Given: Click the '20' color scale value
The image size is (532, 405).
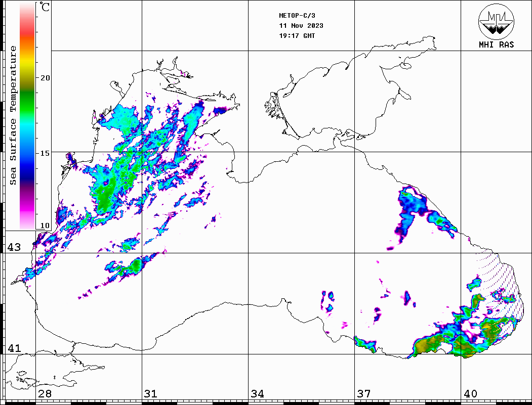Looking at the screenshot, I should click(x=45, y=78).
